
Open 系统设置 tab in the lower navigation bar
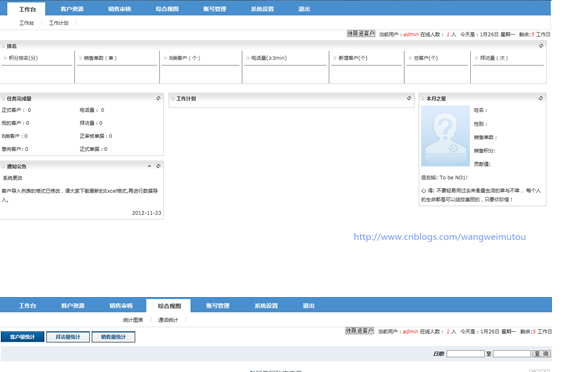tap(266, 306)
